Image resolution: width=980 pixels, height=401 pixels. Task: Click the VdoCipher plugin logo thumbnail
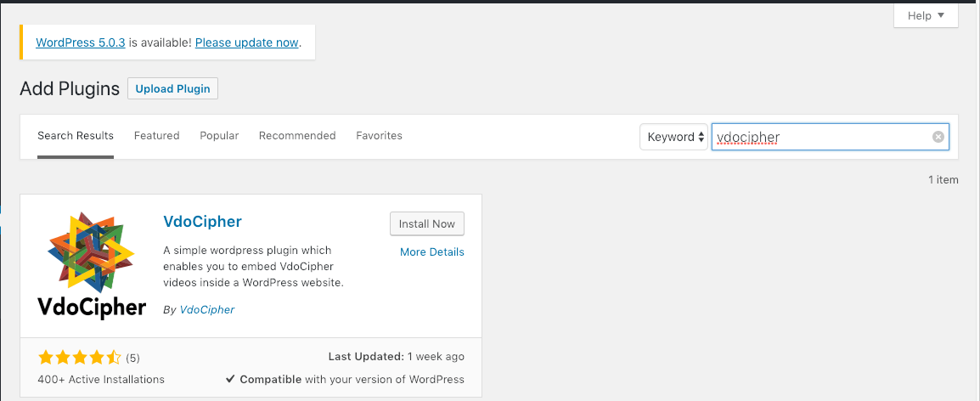(x=92, y=264)
